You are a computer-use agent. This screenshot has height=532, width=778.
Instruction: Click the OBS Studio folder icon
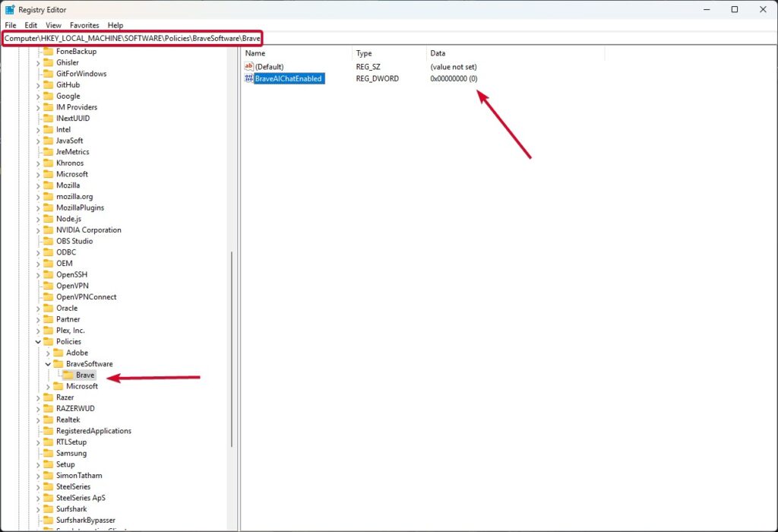pyautogui.click(x=48, y=241)
